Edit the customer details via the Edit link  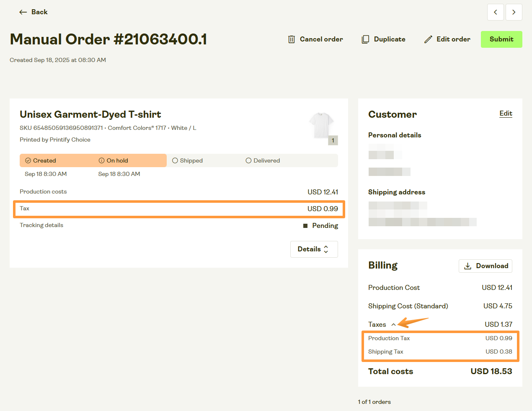pos(506,114)
